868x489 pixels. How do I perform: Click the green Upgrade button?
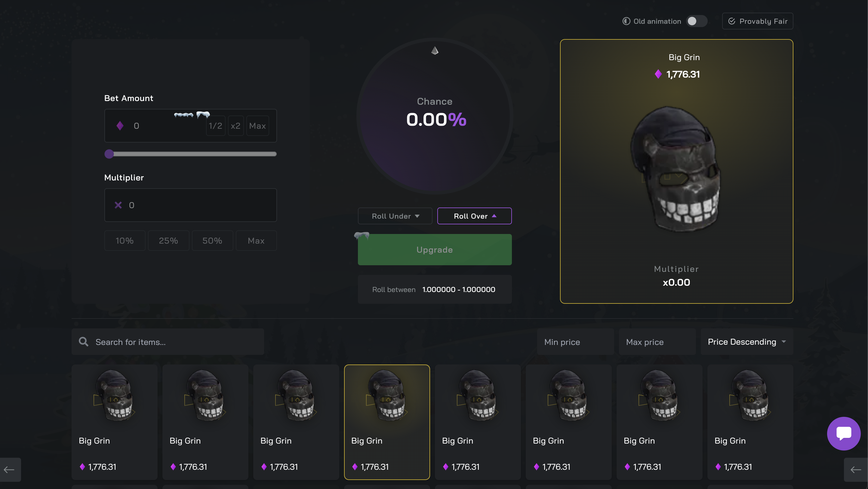(435, 250)
